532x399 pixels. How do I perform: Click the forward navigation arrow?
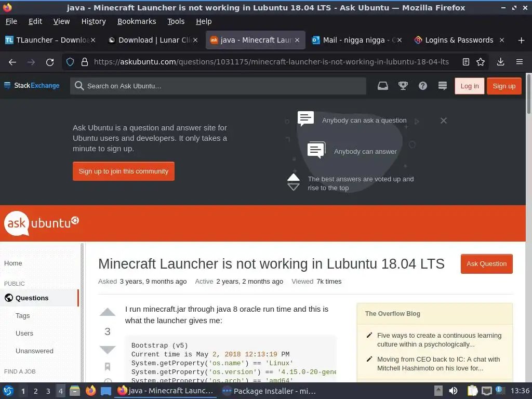pyautogui.click(x=31, y=62)
